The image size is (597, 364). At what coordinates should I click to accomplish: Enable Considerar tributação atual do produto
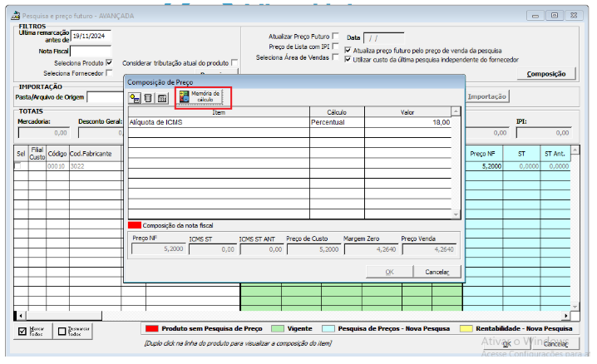(x=234, y=62)
